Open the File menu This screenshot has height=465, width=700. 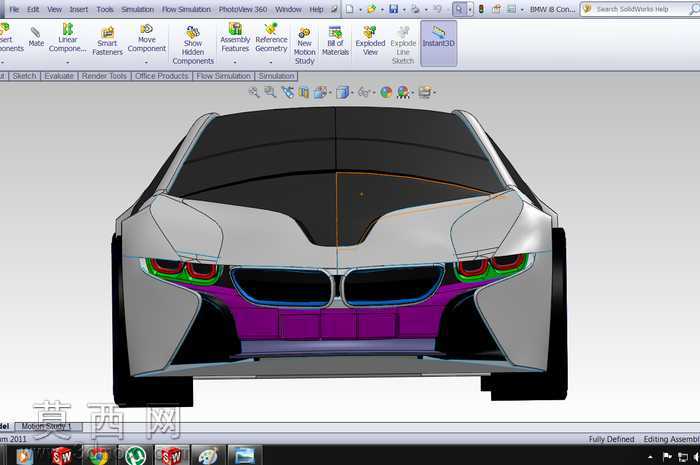(x=14, y=9)
